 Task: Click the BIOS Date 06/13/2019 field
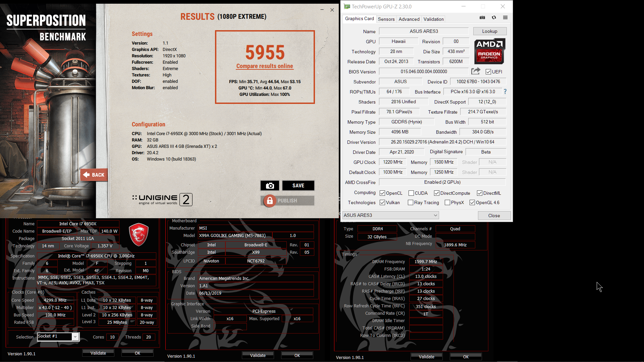(x=256, y=293)
